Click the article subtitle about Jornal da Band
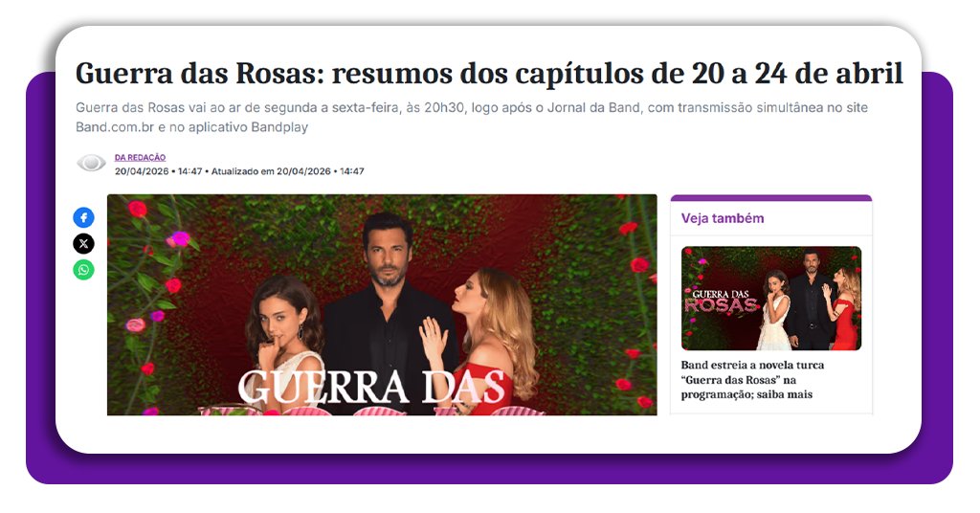 tap(472, 117)
